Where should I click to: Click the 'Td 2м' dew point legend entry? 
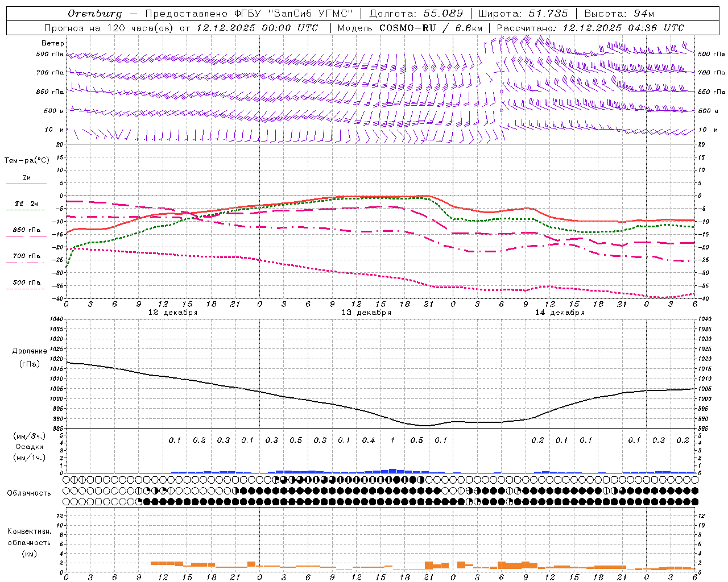[x=27, y=203]
